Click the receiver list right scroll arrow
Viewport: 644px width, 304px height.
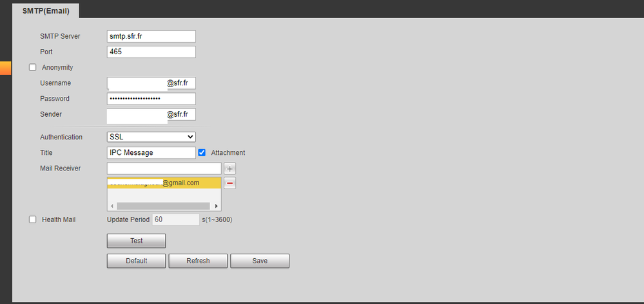tap(216, 206)
